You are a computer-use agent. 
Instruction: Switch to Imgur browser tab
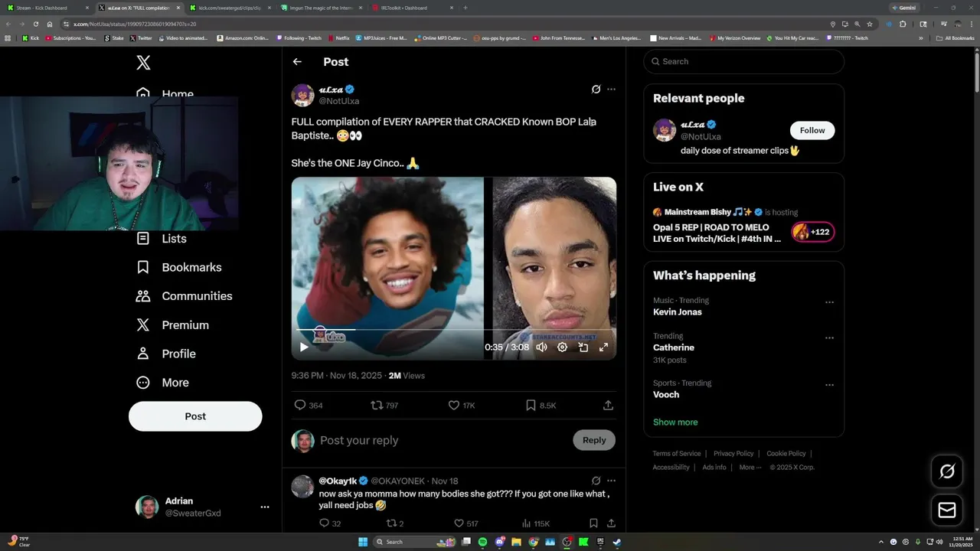[x=320, y=8]
